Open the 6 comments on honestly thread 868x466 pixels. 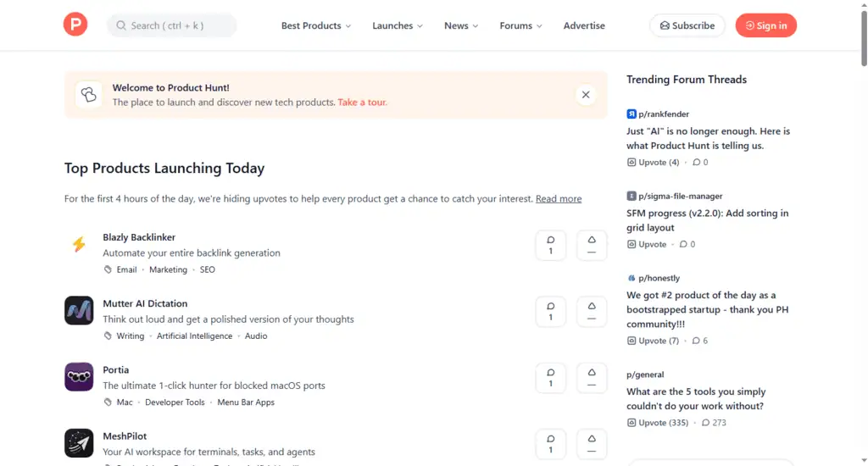tap(699, 341)
